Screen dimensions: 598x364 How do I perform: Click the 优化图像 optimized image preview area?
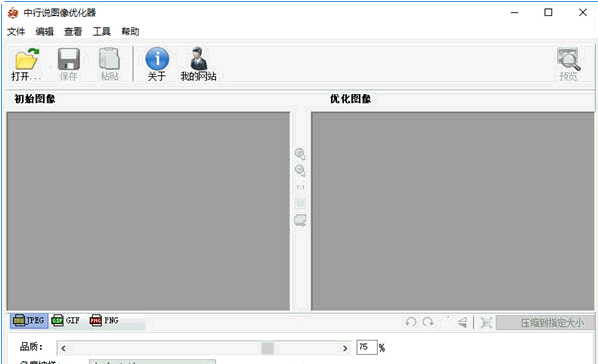point(453,211)
